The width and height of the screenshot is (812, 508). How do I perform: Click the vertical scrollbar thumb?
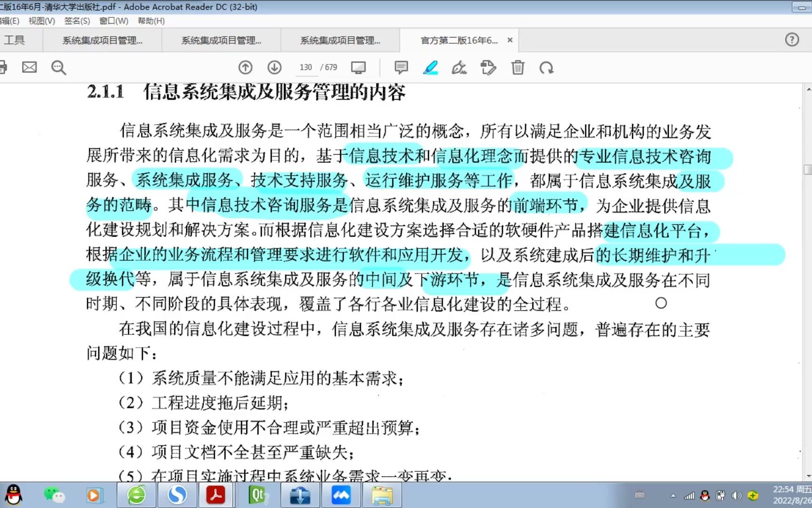pos(808,169)
